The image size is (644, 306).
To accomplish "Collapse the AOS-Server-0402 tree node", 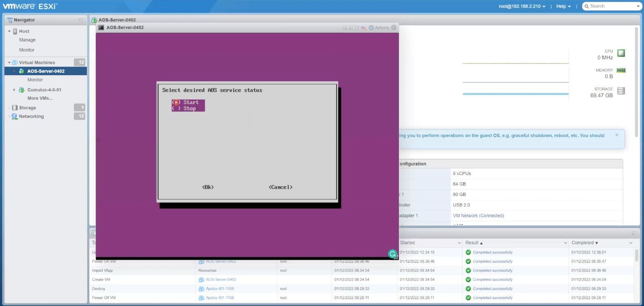I will pyautogui.click(x=14, y=71).
